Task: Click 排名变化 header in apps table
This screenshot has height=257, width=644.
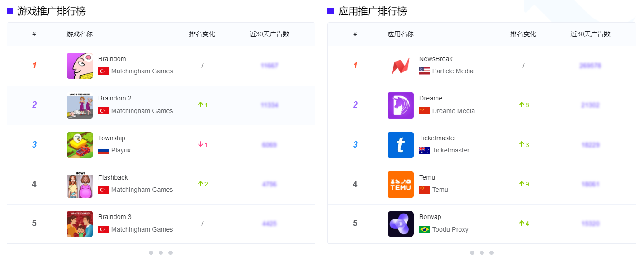Action: 523,34
